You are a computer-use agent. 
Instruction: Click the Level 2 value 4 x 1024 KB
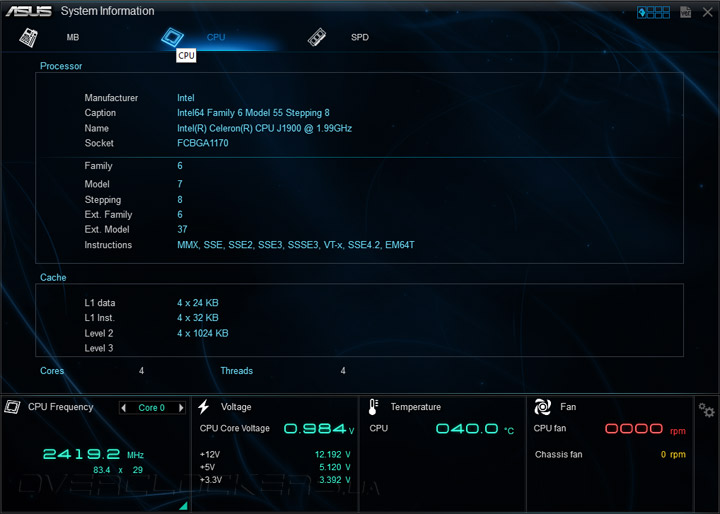[x=202, y=333]
